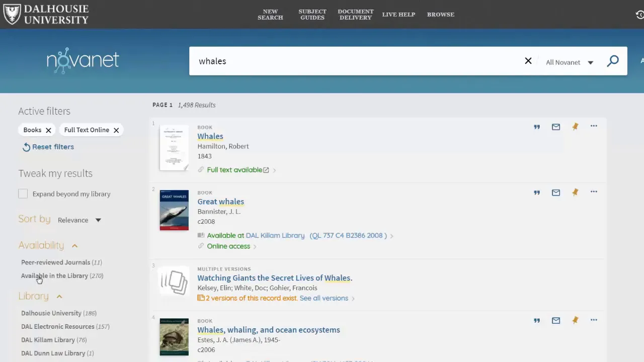Open the Great whales title link
Image resolution: width=644 pixels, height=362 pixels.
pyautogui.click(x=221, y=202)
